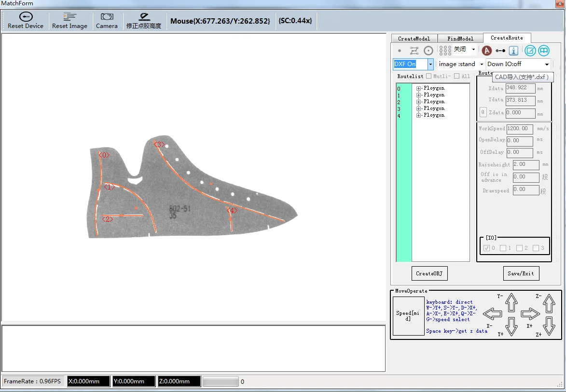Select the polyline route drawing tool

pos(414,51)
